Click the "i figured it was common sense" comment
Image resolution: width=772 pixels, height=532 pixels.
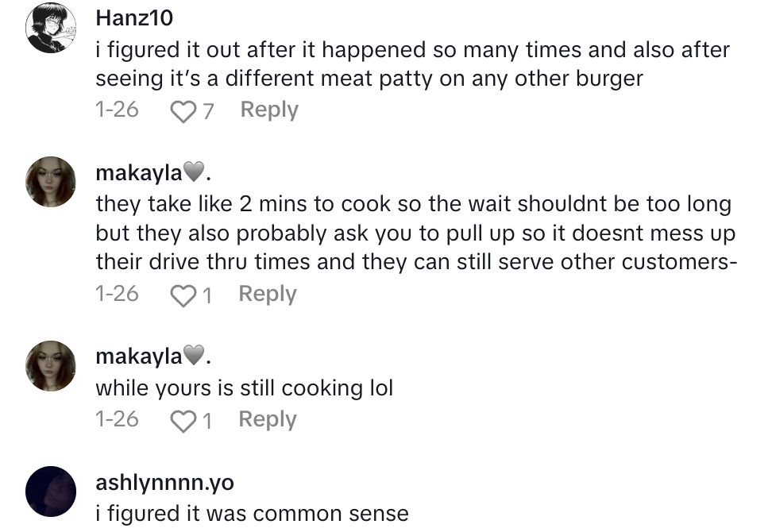point(252,514)
